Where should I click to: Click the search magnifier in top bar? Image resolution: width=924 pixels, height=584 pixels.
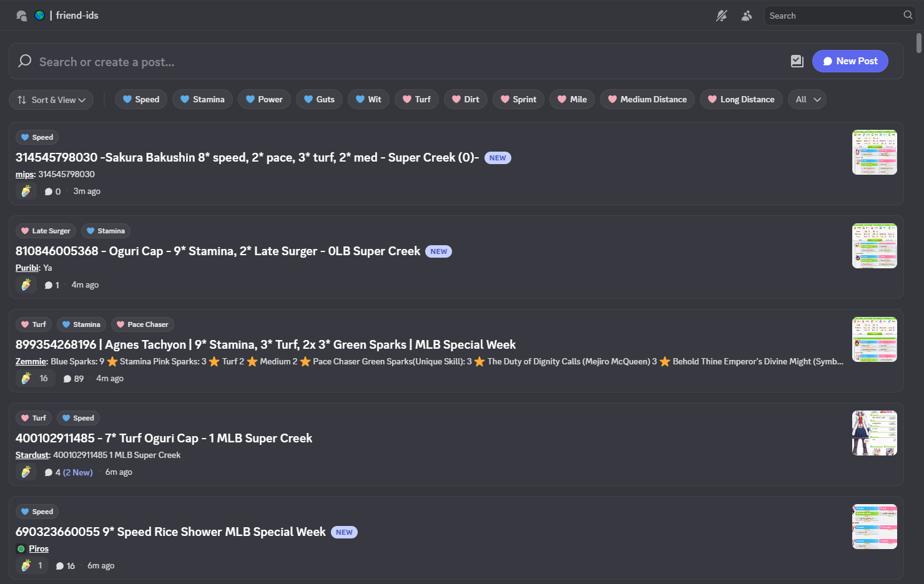908,15
